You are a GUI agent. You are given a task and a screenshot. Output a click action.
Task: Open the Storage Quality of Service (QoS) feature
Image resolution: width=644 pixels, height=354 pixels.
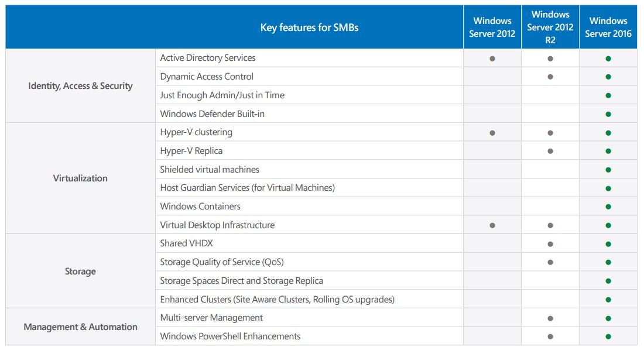(x=222, y=262)
